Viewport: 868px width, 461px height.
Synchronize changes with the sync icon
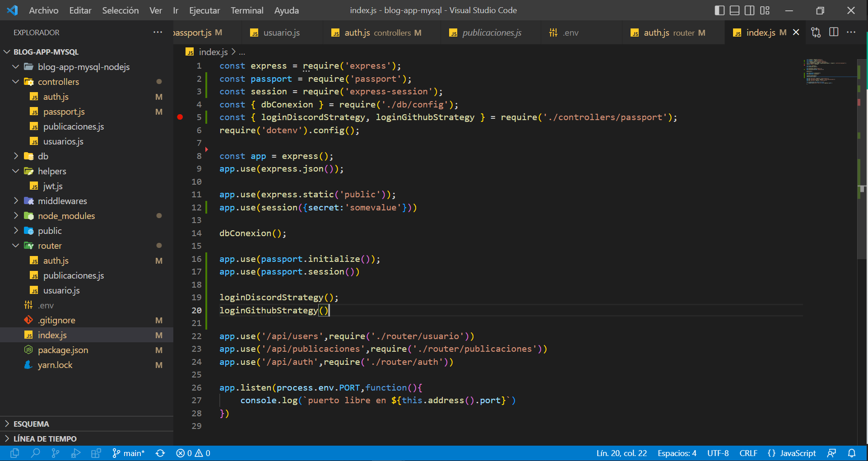click(x=160, y=453)
